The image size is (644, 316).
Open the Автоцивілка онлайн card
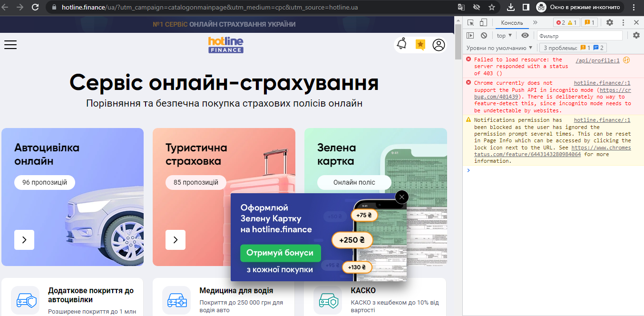pyautogui.click(x=72, y=197)
